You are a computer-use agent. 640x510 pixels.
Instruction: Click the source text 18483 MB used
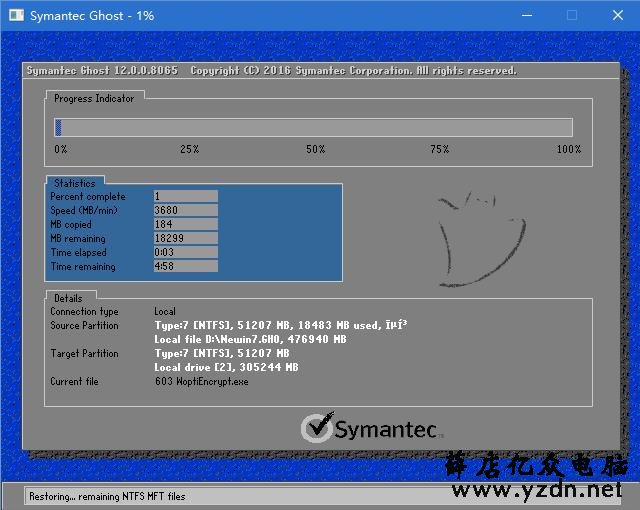pyautogui.click(x=338, y=325)
